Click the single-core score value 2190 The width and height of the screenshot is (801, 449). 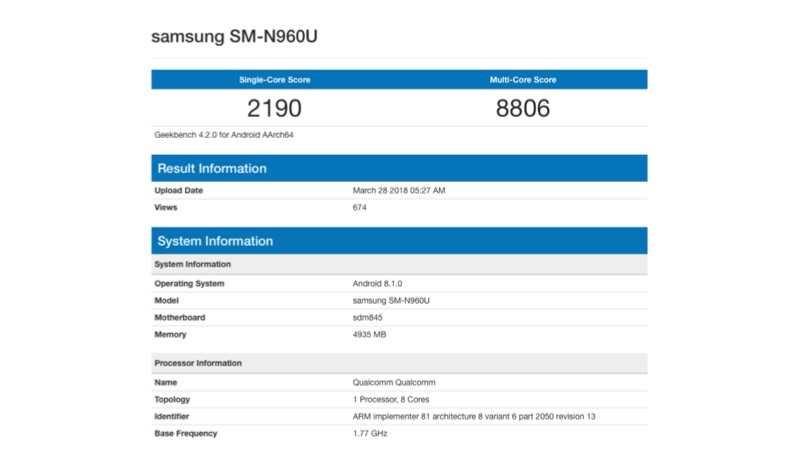pyautogui.click(x=274, y=108)
